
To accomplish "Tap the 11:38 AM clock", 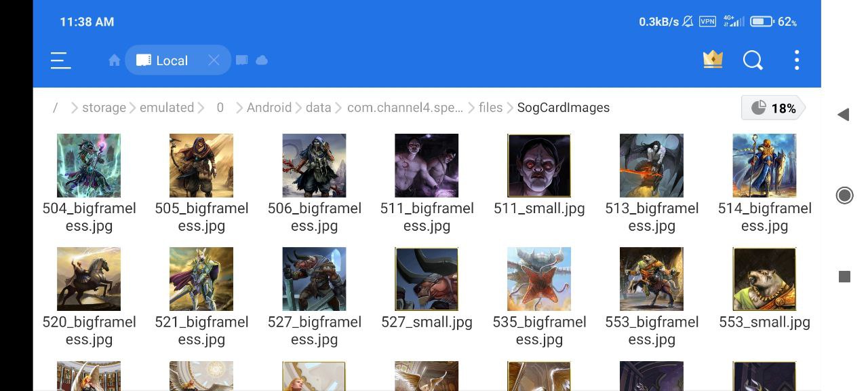I will click(87, 22).
